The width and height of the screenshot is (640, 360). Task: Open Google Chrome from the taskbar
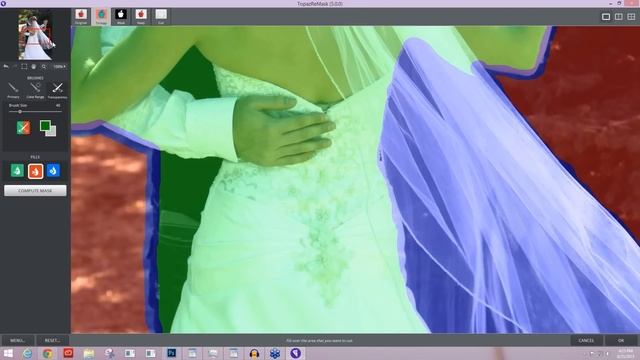point(48,353)
